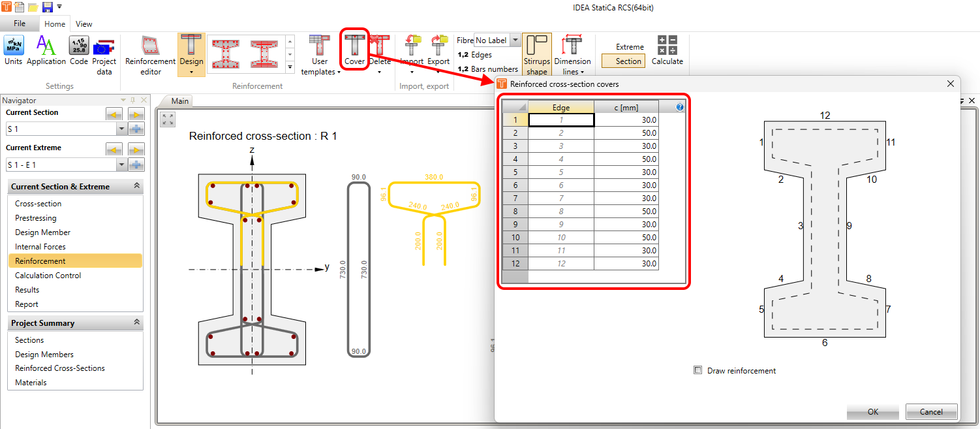Select the Section option
The height and width of the screenshot is (429, 980).
pos(623,61)
